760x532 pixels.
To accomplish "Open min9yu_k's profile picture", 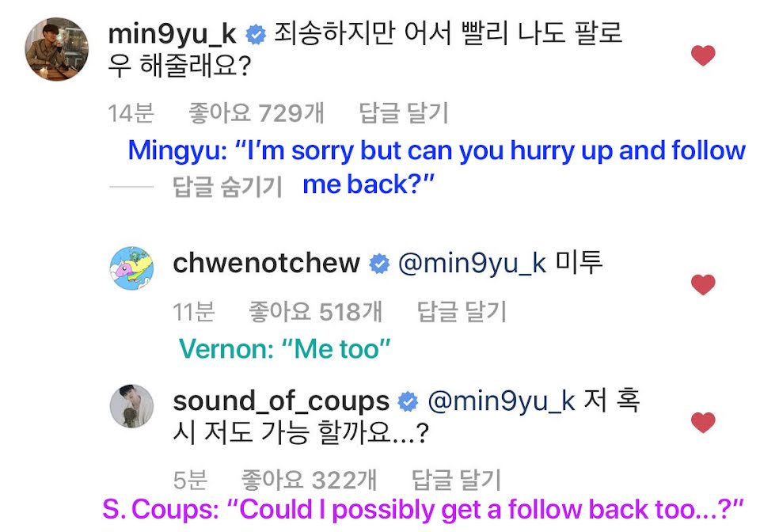I will (x=57, y=49).
